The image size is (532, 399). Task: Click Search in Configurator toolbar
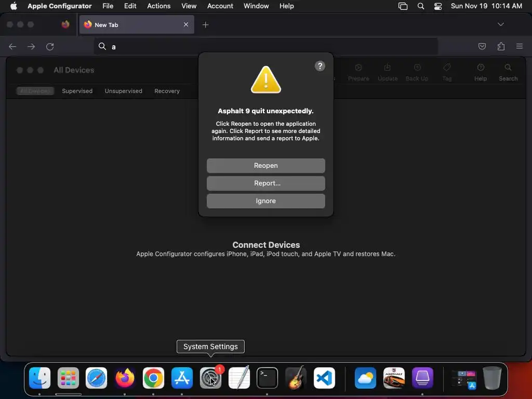[508, 73]
